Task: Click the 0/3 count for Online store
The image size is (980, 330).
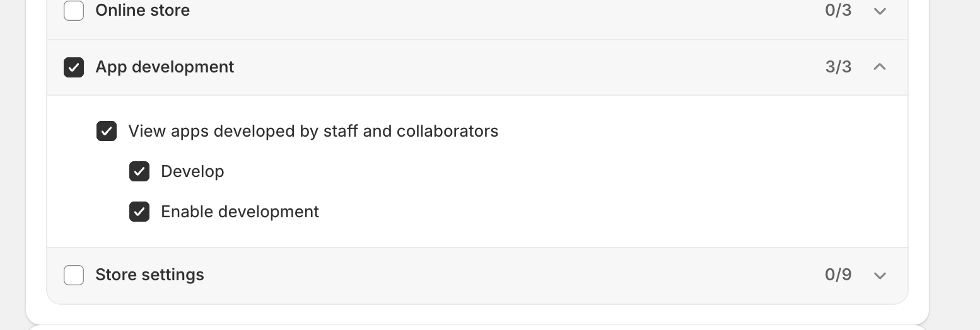Action: point(838,10)
